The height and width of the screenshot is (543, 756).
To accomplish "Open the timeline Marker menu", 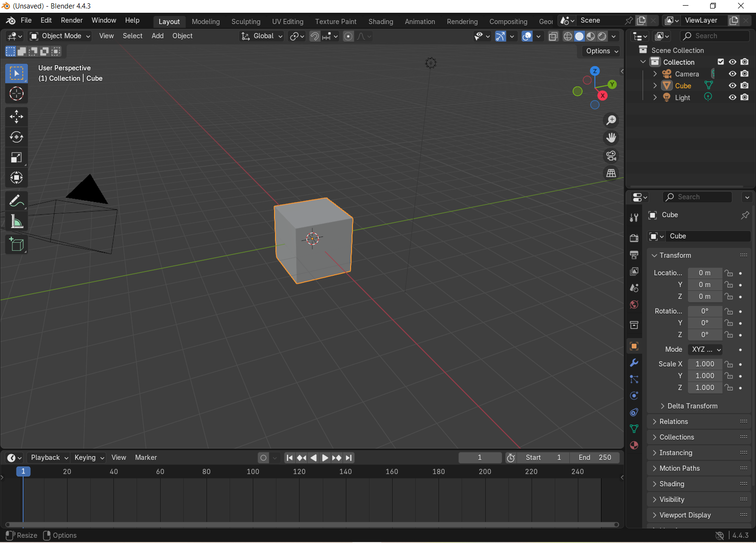I will 146,458.
